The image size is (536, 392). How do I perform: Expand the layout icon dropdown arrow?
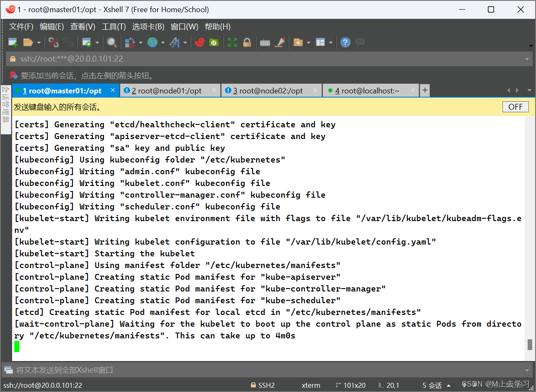(331, 42)
